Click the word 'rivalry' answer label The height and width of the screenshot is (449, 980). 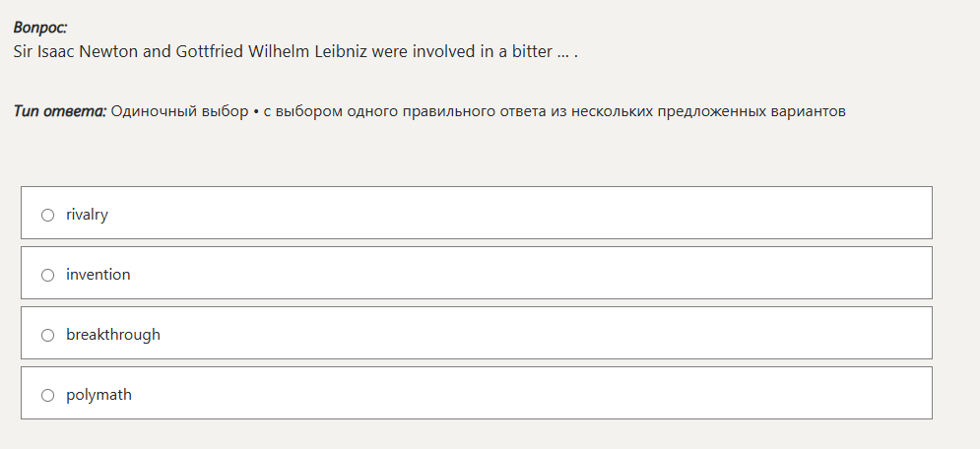pyautogui.click(x=87, y=215)
